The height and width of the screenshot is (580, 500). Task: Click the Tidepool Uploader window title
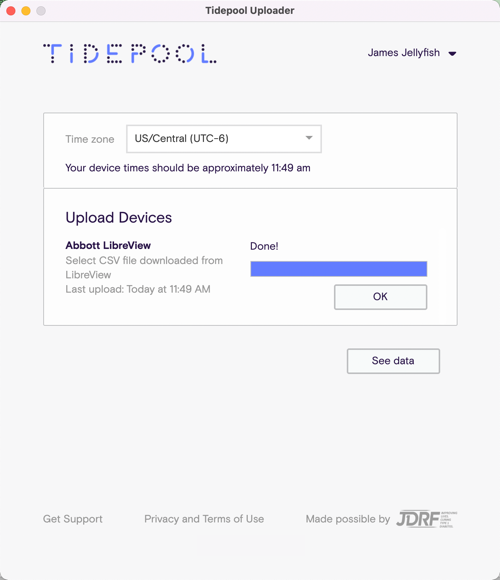[250, 10]
